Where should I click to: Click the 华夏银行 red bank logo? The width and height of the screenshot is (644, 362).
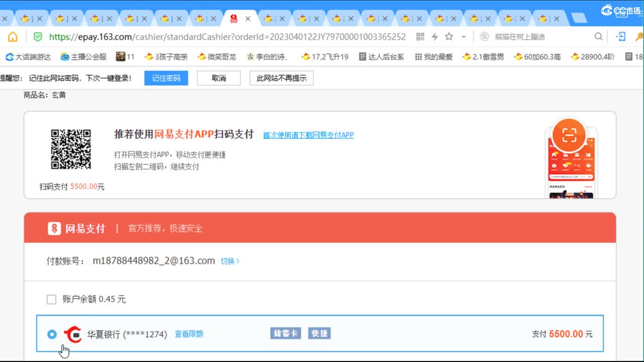tap(73, 334)
